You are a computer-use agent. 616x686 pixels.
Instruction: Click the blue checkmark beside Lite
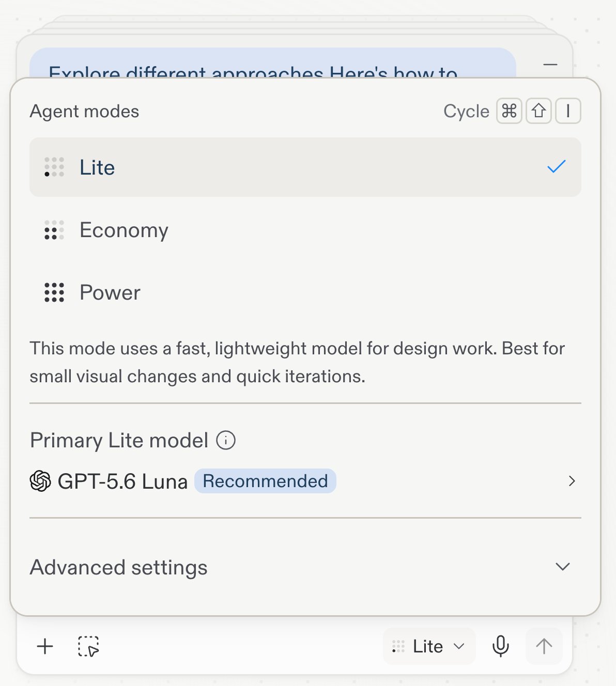pos(557,166)
